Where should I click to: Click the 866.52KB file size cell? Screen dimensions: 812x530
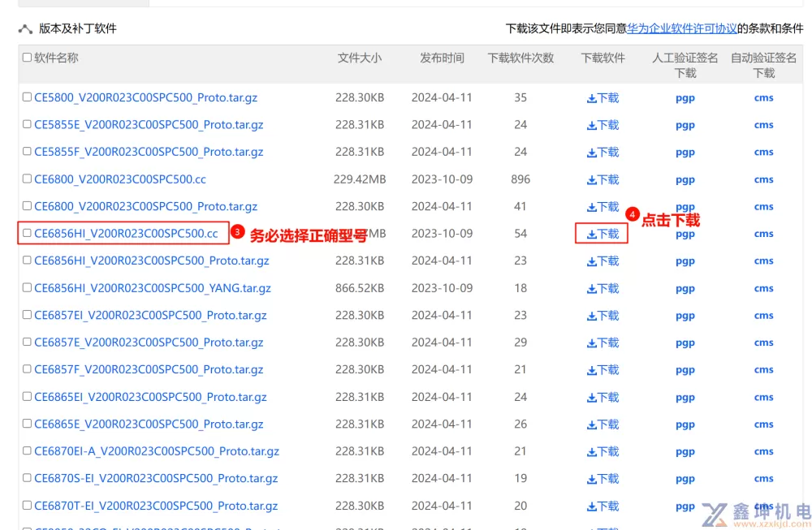click(360, 288)
